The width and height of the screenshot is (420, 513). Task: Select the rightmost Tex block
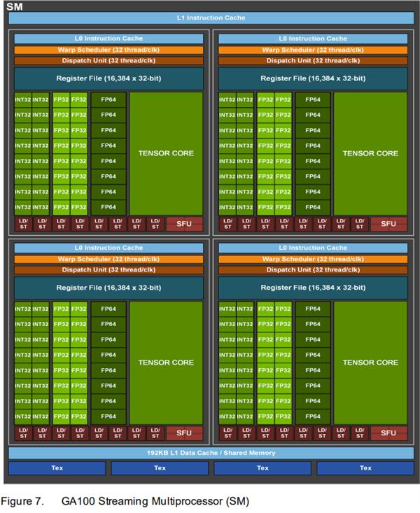365,468
